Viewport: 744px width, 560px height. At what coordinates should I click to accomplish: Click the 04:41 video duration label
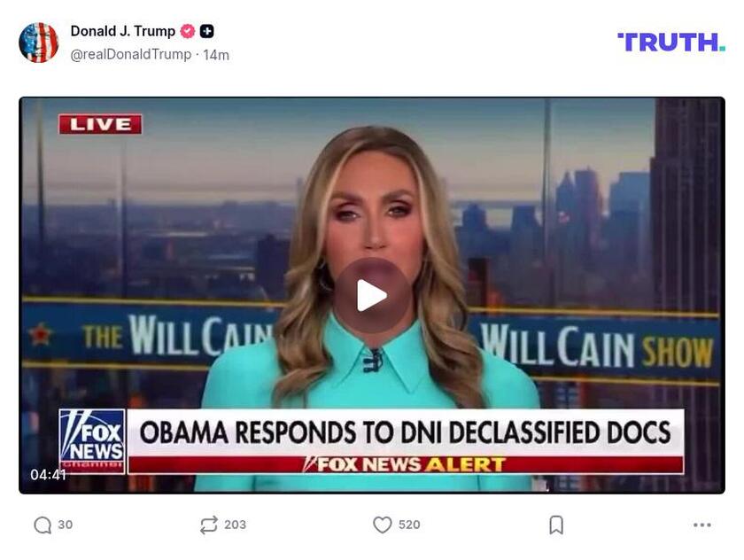(48, 475)
